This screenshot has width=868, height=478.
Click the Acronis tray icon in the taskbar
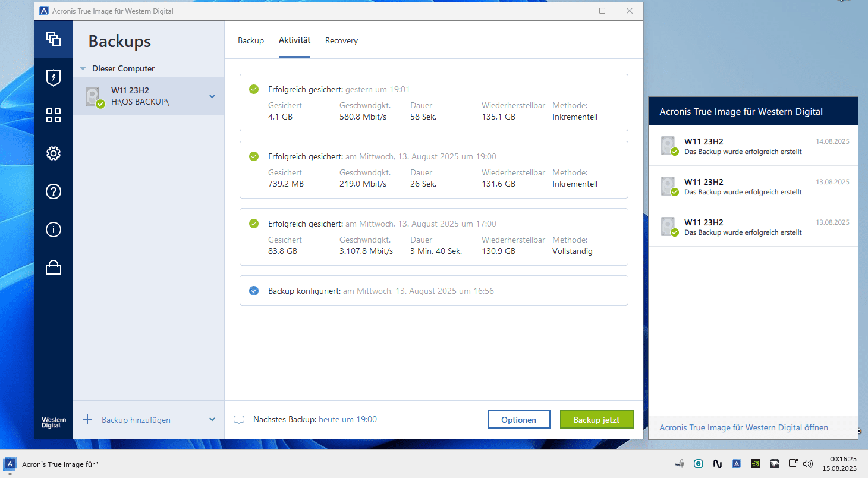(x=736, y=464)
